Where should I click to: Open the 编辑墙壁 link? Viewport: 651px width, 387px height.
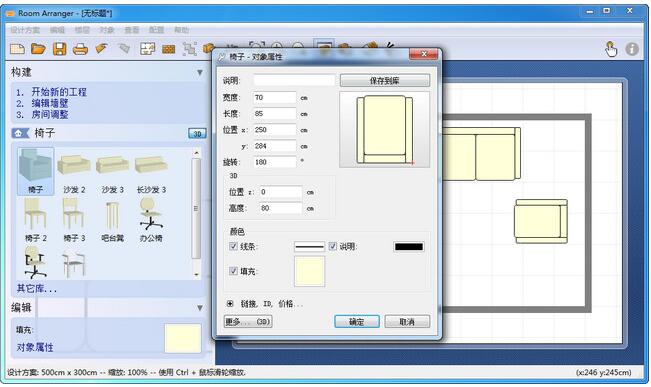50,103
